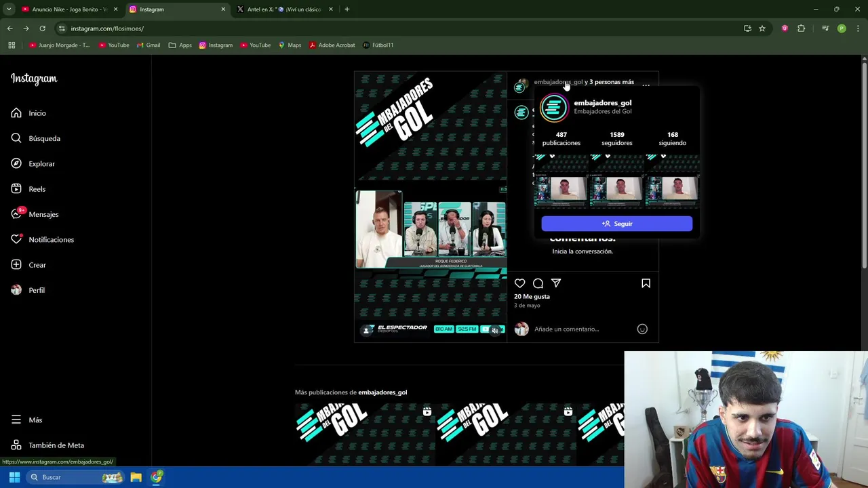This screenshot has width=868, height=488.
Task: Open the middle hover card preview thumbnail
Action: (x=616, y=180)
